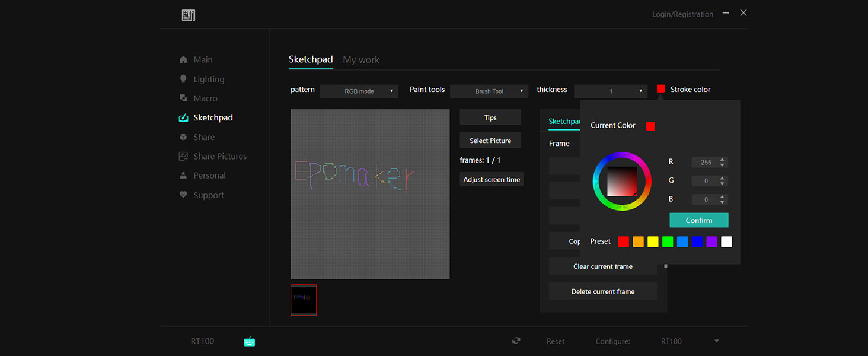Increase the R value with up arrow
Viewport: 868px width, 356px height.
722,160
